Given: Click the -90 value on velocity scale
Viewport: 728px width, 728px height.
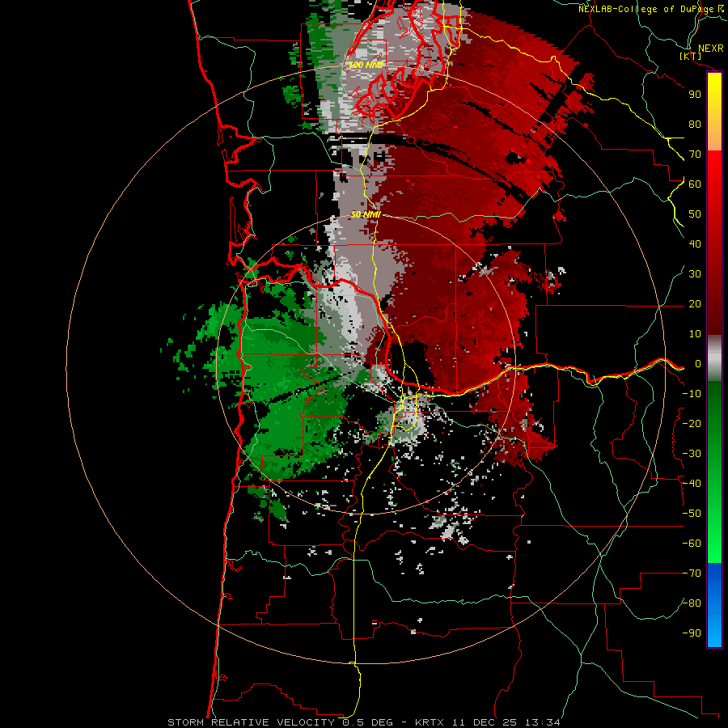Looking at the screenshot, I should (692, 633).
